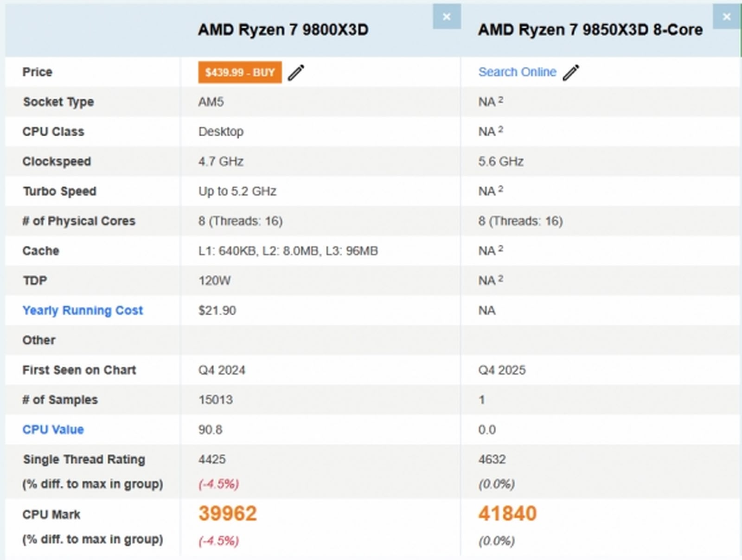The width and height of the screenshot is (742, 560).
Task: Click the Single Thread Rating value 4425
Action: click(211, 459)
